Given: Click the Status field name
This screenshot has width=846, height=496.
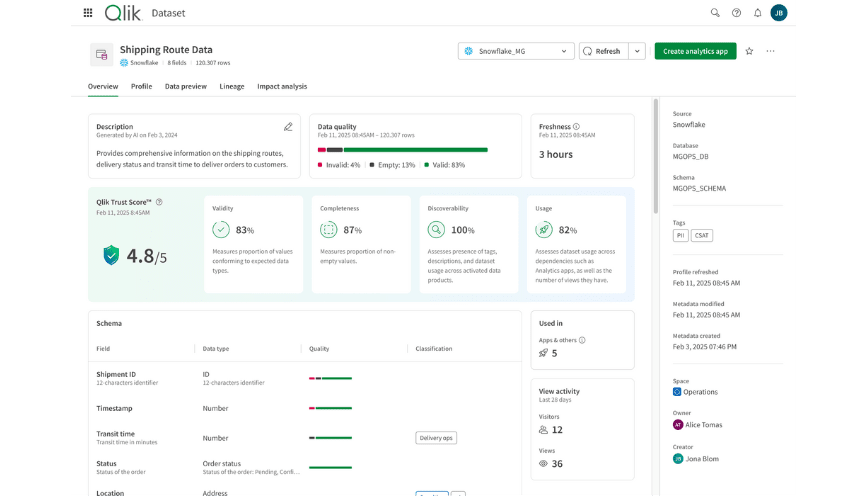Looking at the screenshot, I should click(106, 463).
